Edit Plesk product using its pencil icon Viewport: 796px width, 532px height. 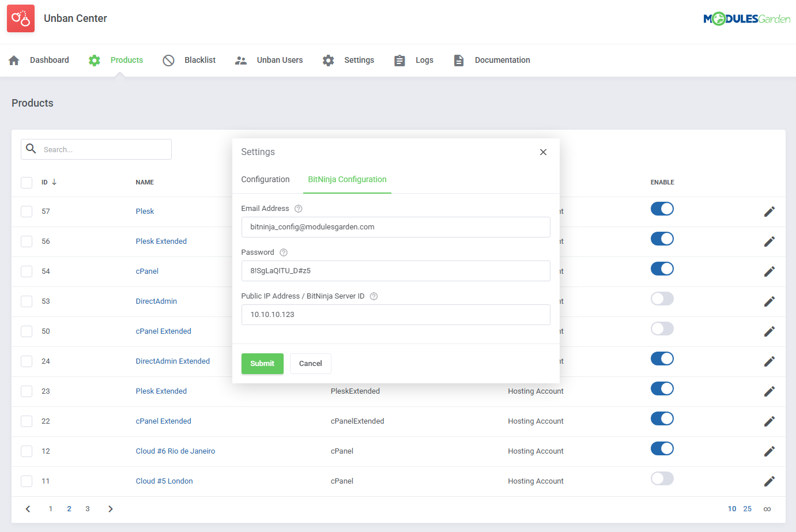(x=769, y=211)
